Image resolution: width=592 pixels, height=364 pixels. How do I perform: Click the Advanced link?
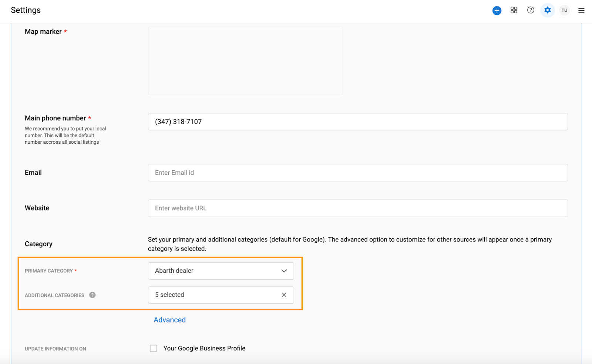(x=170, y=320)
